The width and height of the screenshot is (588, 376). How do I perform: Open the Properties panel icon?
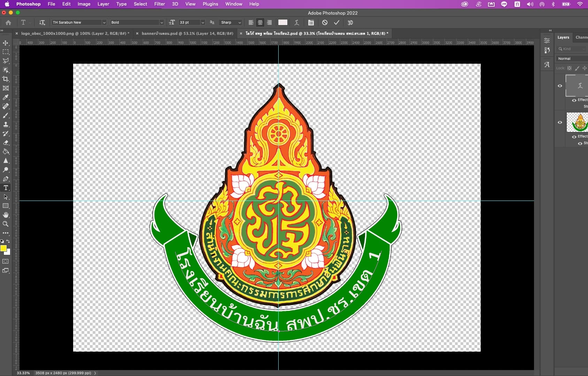pyautogui.click(x=547, y=40)
